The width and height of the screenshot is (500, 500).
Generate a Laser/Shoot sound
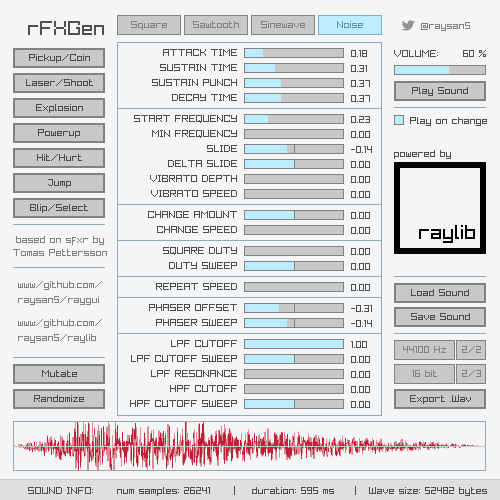(59, 83)
